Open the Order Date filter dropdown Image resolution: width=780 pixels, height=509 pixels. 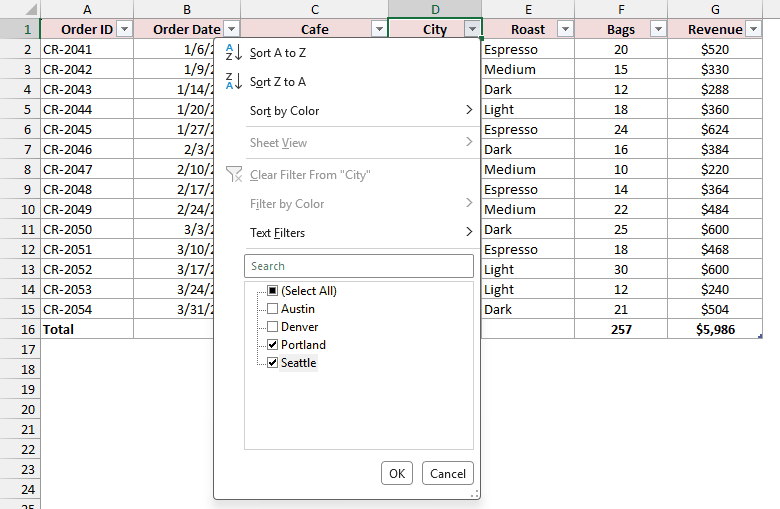click(231, 29)
